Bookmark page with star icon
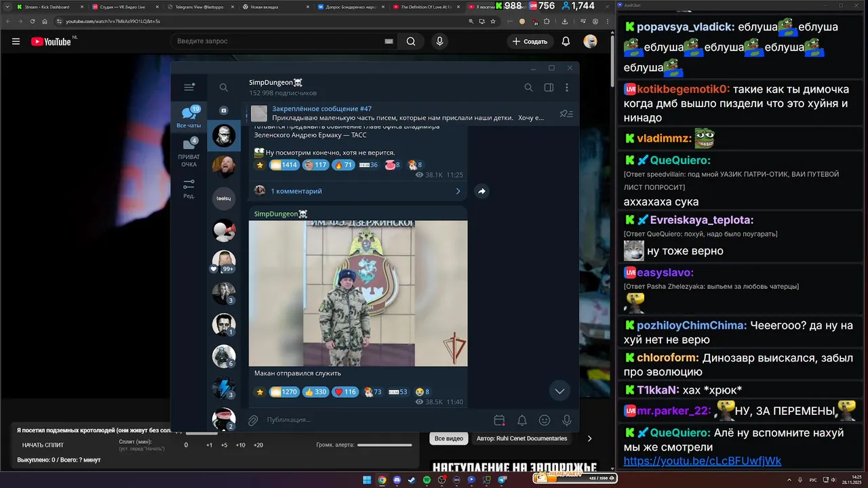This screenshot has height=488, width=868. [493, 21]
